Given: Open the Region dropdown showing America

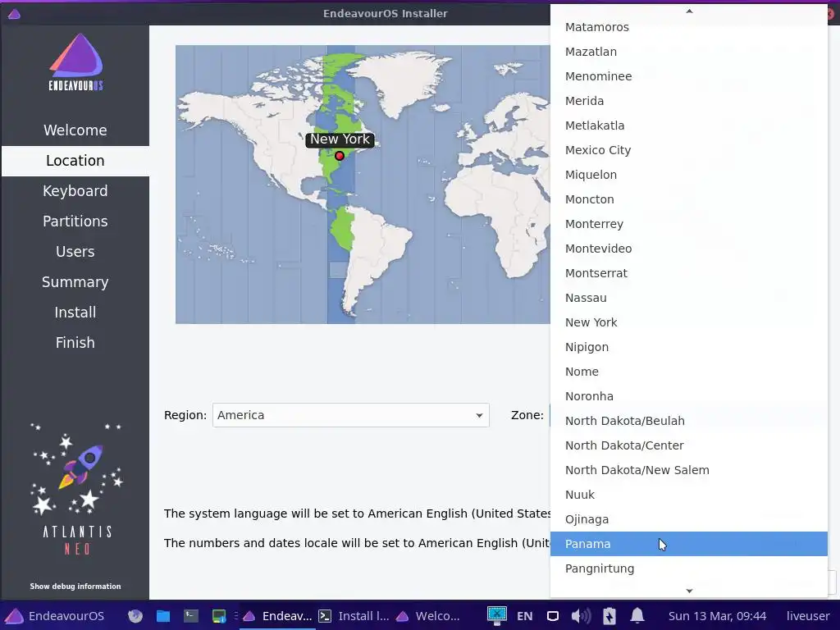Looking at the screenshot, I should (x=350, y=415).
